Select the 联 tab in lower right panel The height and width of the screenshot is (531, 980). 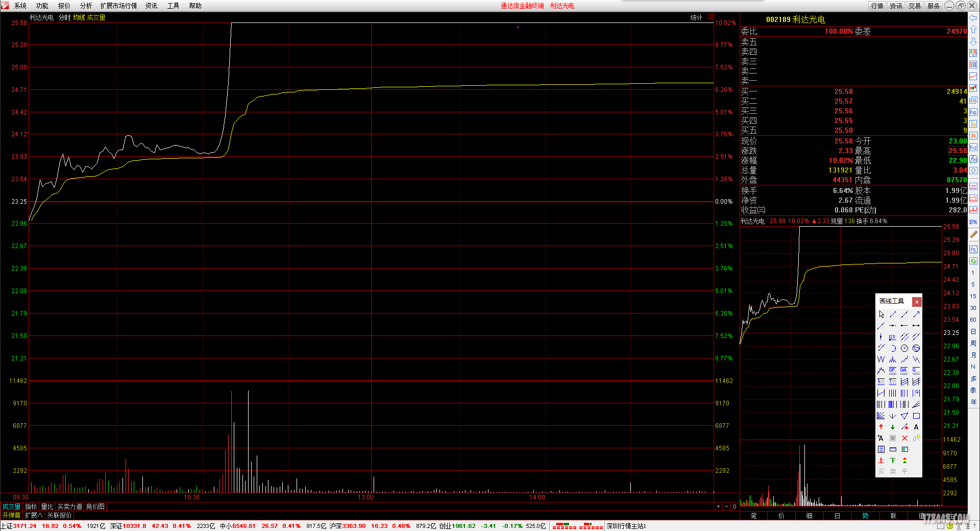pos(893,516)
